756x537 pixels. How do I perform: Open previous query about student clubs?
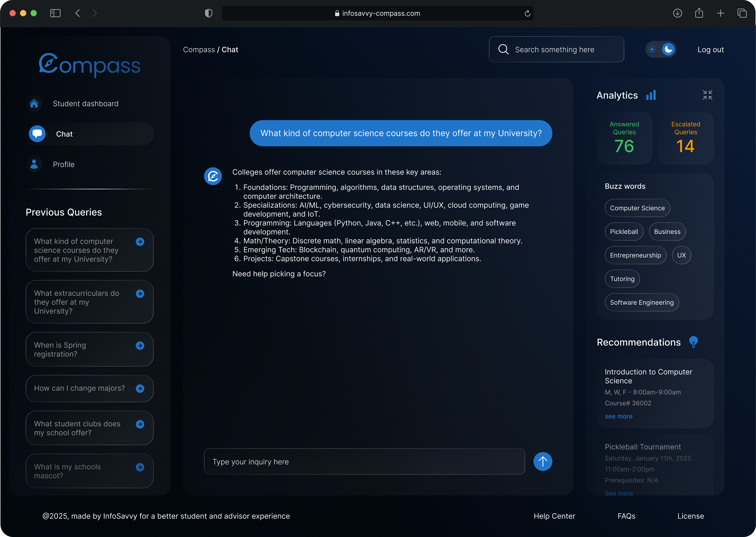(x=90, y=428)
